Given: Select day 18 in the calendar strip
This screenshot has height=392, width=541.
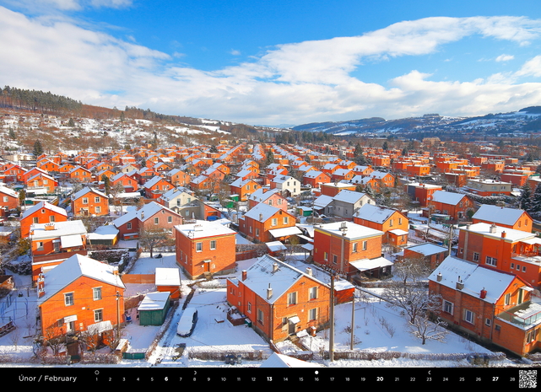Looking at the screenshot, I should click(348, 379).
